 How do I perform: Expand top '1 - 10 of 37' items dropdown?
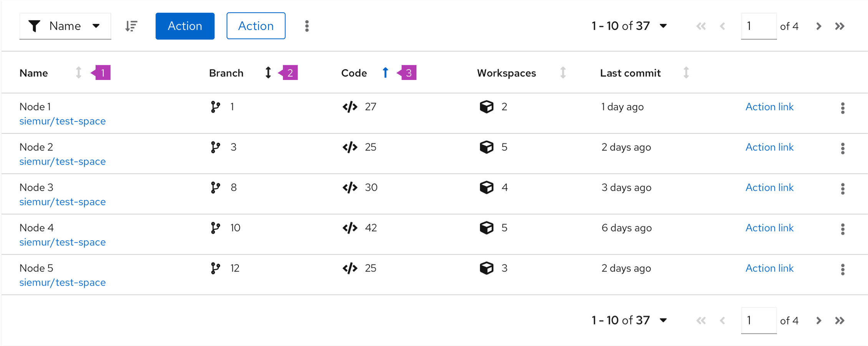click(x=663, y=26)
